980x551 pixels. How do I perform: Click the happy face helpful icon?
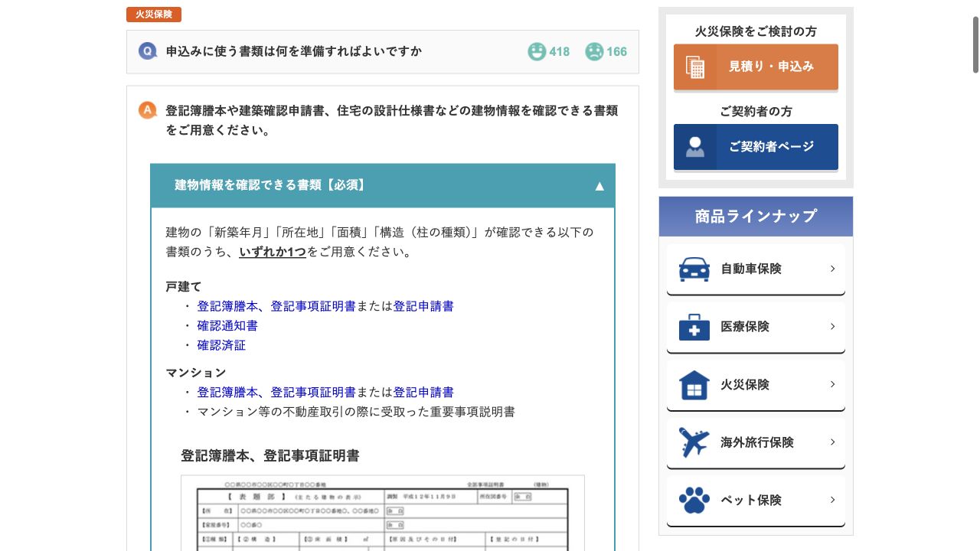[537, 51]
